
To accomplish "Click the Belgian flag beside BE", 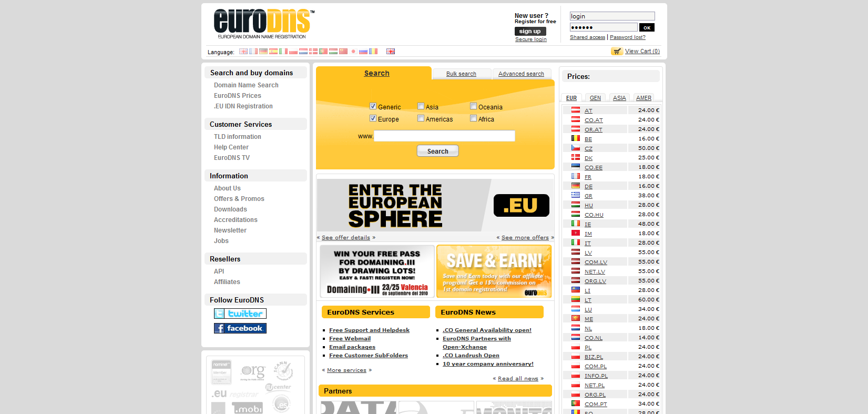I will (576, 138).
